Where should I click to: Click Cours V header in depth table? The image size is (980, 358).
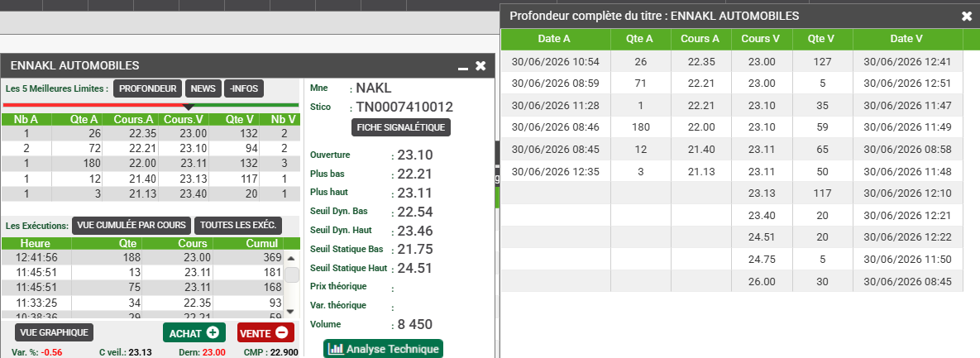(x=761, y=39)
